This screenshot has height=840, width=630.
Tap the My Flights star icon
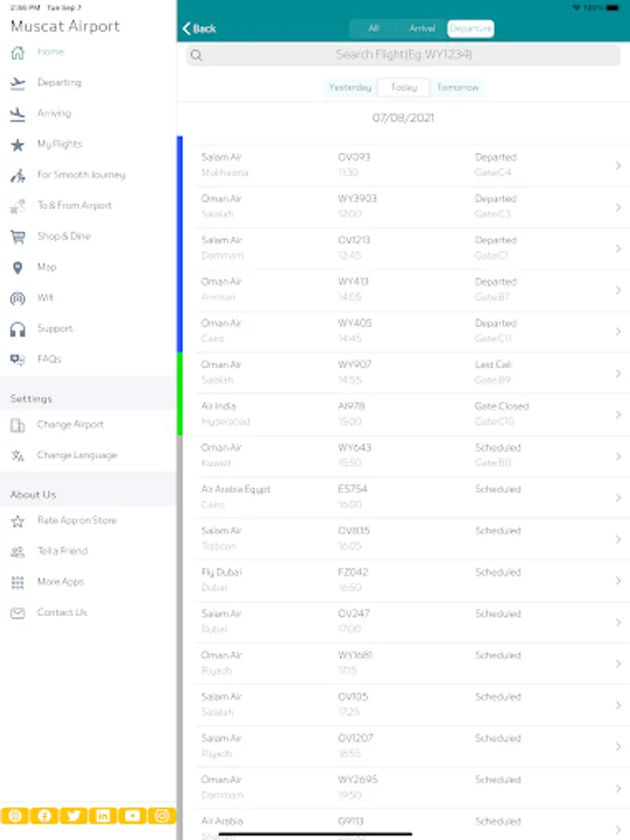pos(18,145)
